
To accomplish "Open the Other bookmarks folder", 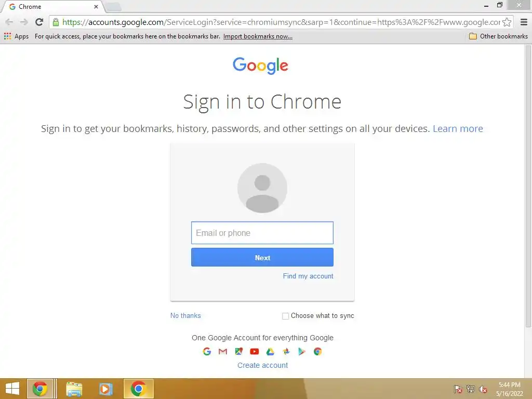I will pyautogui.click(x=498, y=36).
